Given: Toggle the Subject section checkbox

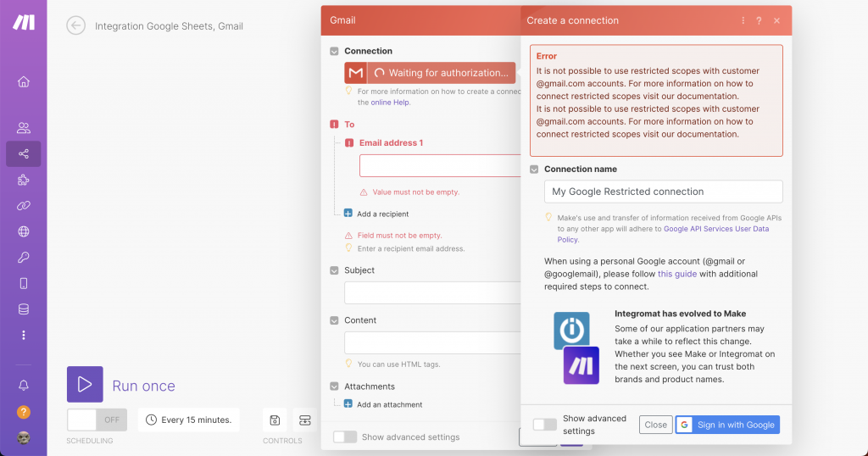Looking at the screenshot, I should tap(334, 270).
